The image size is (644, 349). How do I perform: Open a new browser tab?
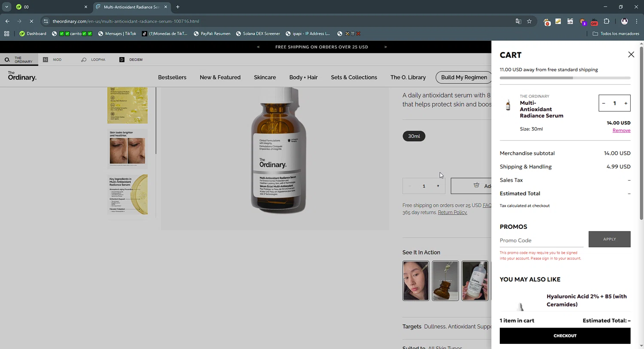click(x=178, y=7)
